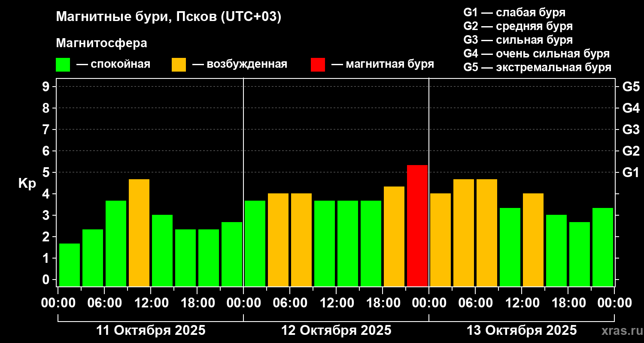Click the '— магнитная буря' legend label

coord(383,65)
